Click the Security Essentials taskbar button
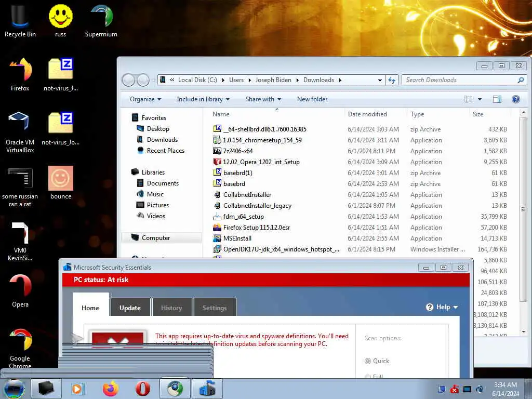Viewport: 532px width, 399px height. 207,389
